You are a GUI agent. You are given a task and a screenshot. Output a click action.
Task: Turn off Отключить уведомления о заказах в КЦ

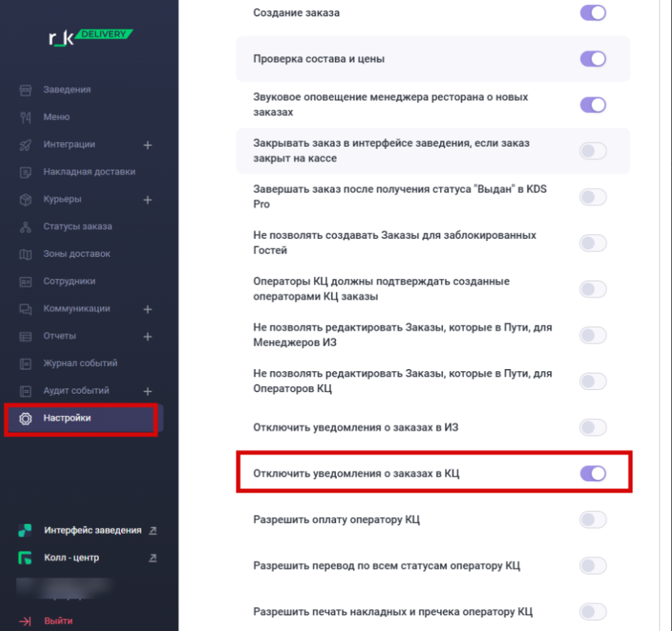click(593, 473)
